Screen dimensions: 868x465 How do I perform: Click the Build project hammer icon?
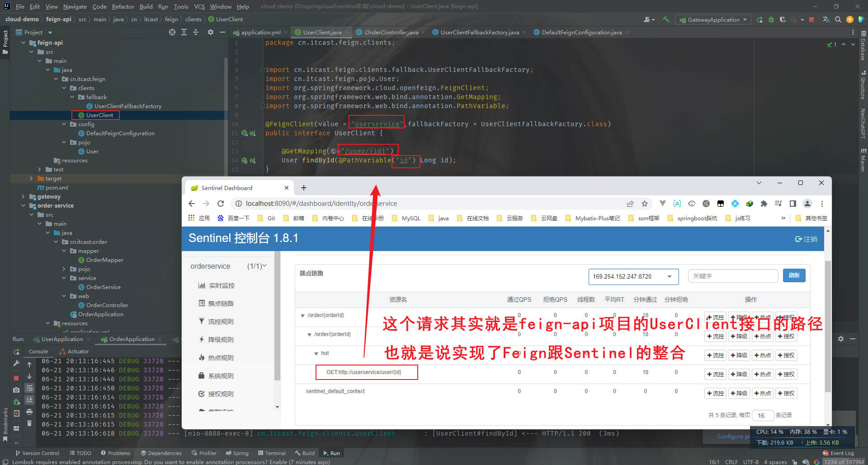(x=666, y=19)
